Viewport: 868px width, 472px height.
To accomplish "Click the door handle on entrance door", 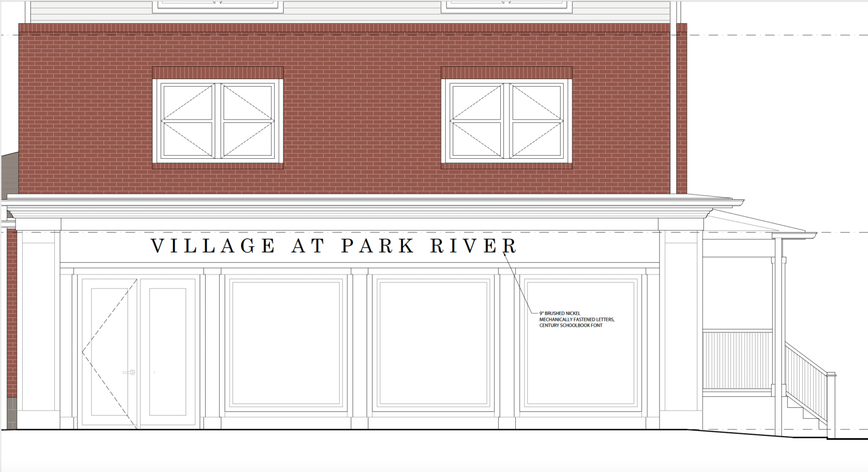I will click(x=129, y=372).
